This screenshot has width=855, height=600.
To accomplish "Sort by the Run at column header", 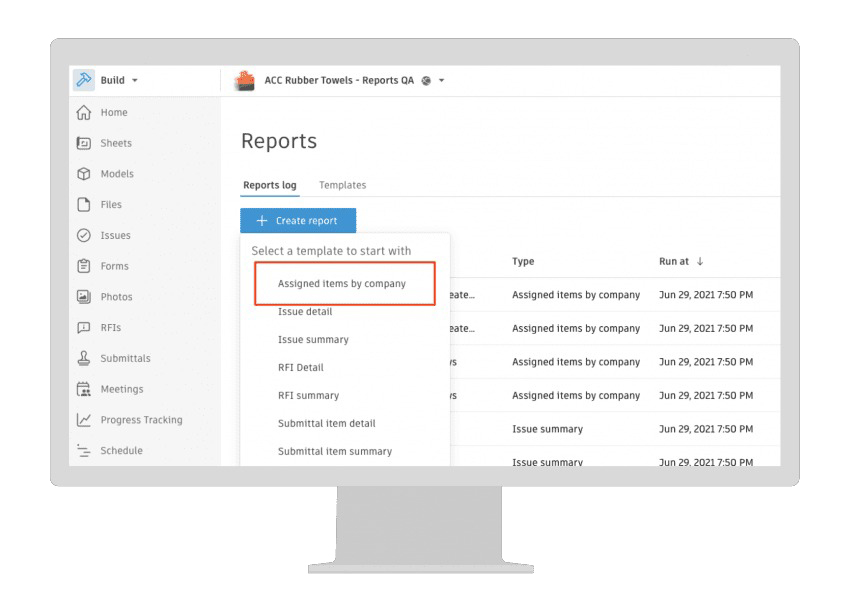I will click(x=674, y=261).
